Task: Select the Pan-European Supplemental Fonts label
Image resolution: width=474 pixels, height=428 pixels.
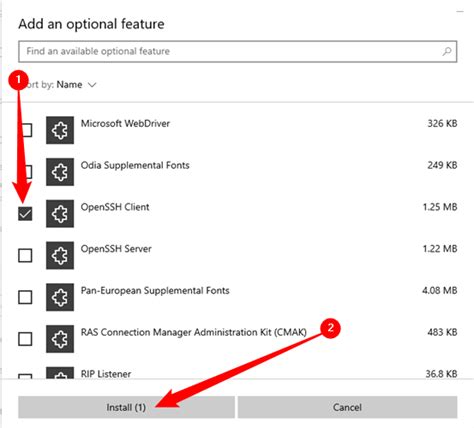Action: [155, 290]
